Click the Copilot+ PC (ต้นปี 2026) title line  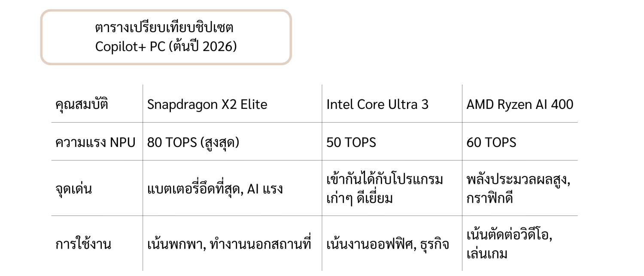(x=166, y=47)
